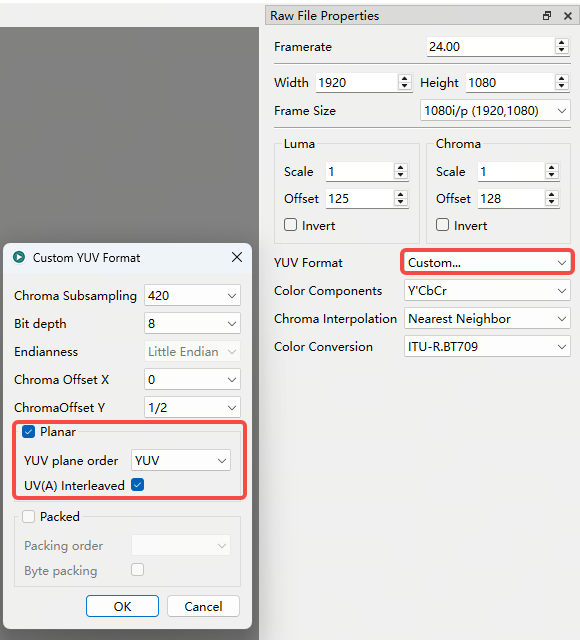Screen dimensions: 580x640
Task: Open the Frame Size 1080i/p dropdown
Action: (x=495, y=111)
